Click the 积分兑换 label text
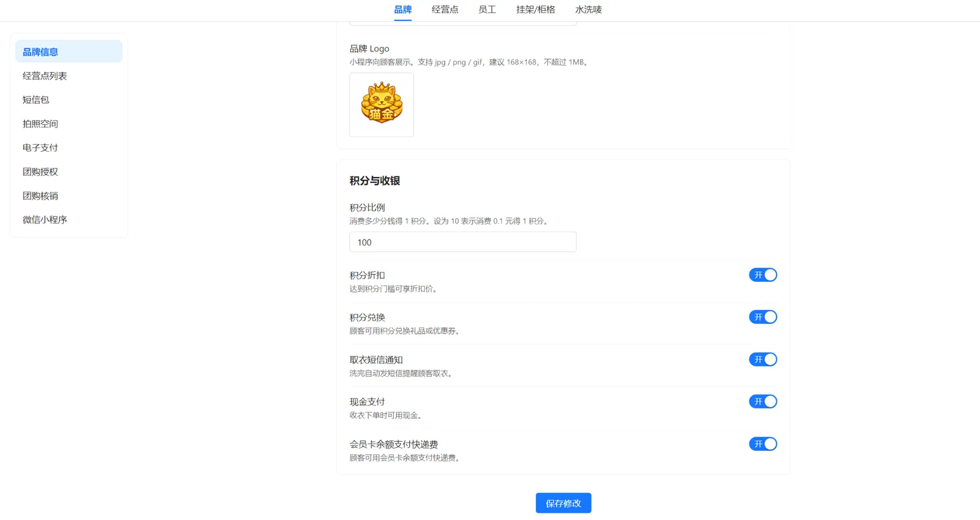The width and height of the screenshot is (980, 520). click(x=367, y=317)
